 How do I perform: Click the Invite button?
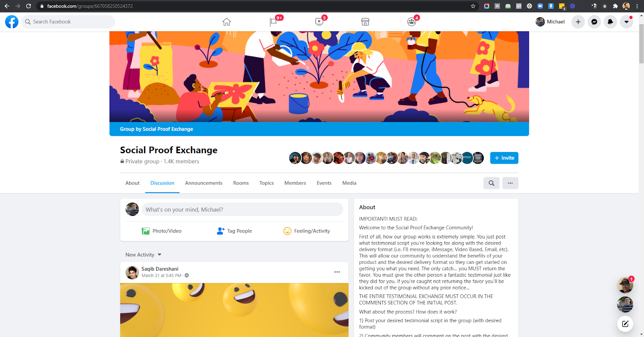coord(504,158)
